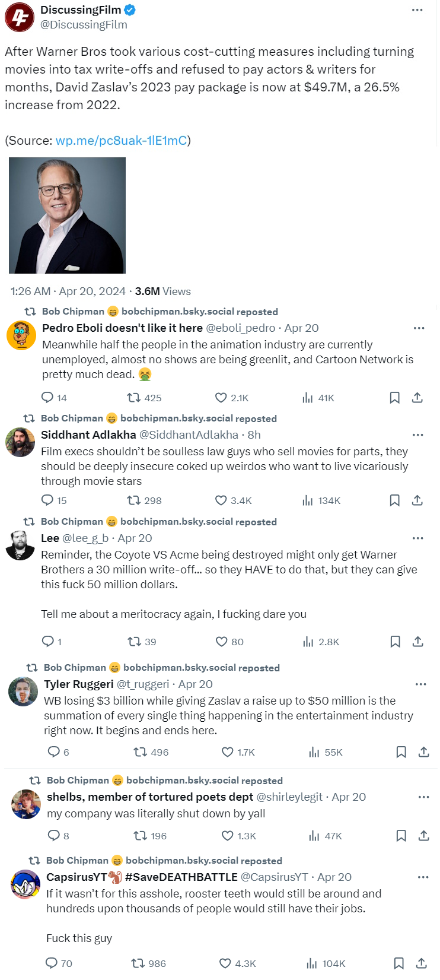
Task: Reply to Pedro Eboli's tweet
Action: (47, 398)
